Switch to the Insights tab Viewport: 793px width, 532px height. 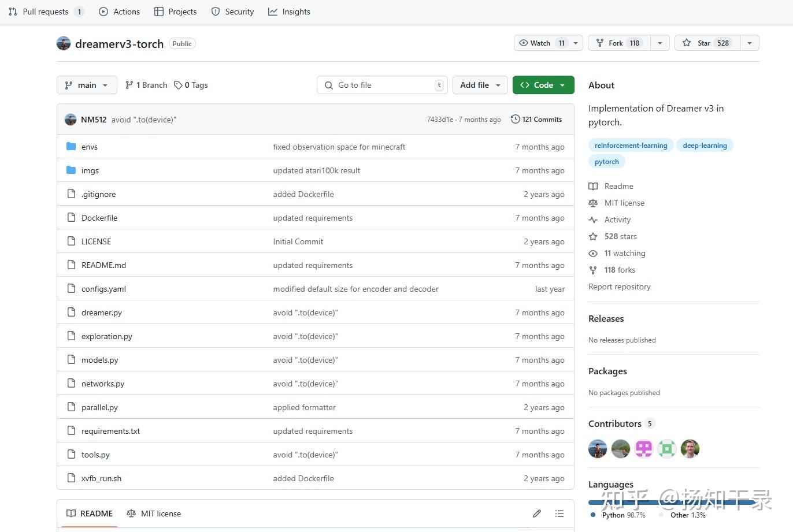click(289, 12)
